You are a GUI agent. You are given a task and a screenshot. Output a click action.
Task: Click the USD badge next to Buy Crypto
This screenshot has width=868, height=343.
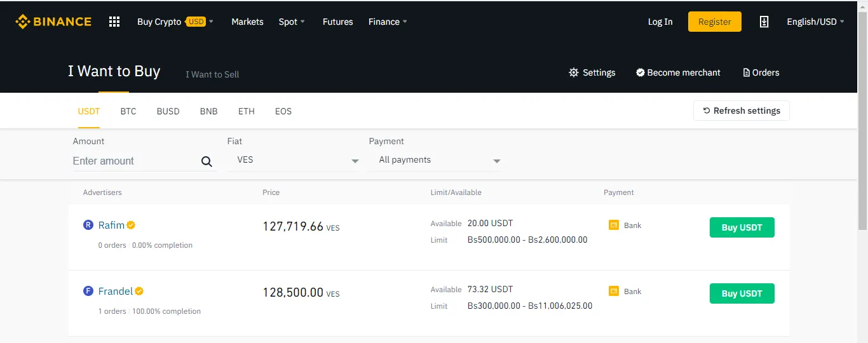point(196,22)
